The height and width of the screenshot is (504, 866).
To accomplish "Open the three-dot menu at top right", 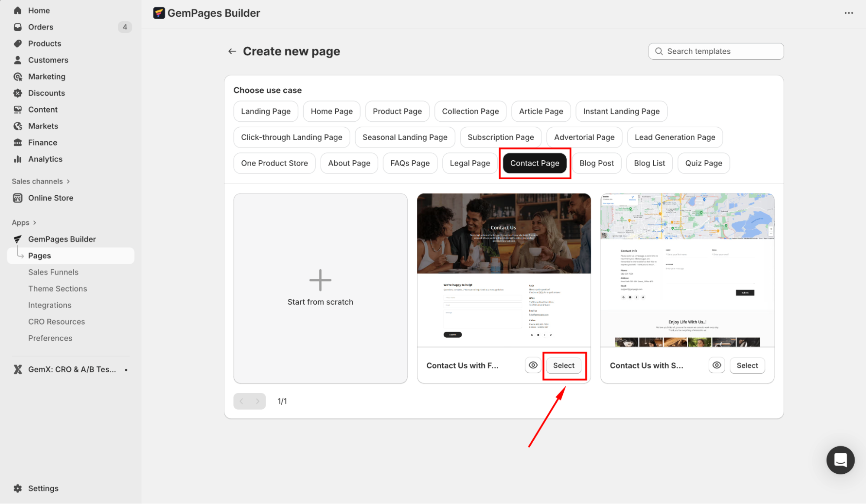I will 849,13.
